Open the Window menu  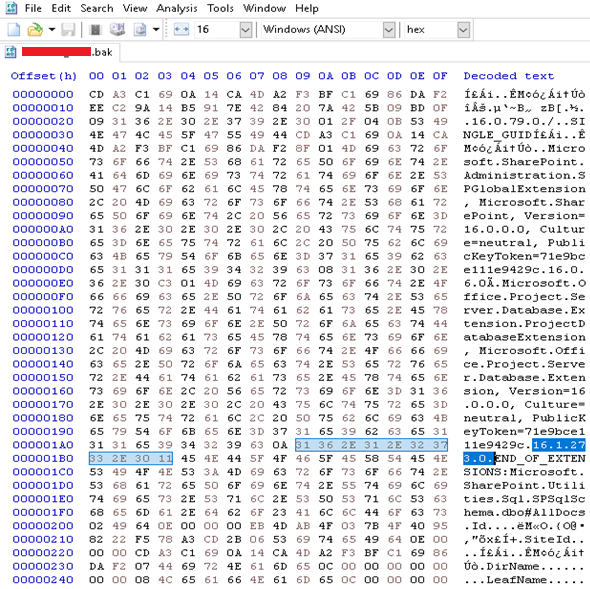(264, 8)
